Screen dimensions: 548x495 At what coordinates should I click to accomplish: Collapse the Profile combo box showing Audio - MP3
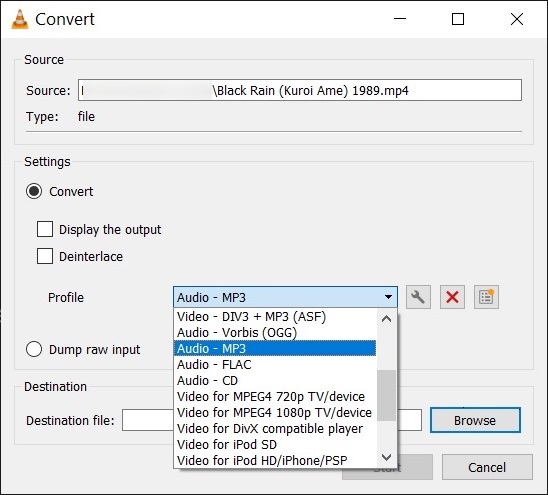pos(285,297)
